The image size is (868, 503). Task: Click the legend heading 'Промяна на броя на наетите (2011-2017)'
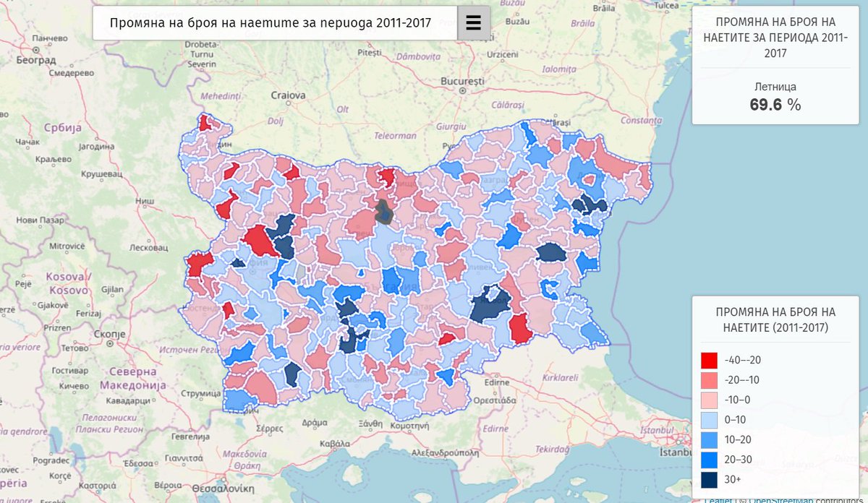click(x=775, y=319)
